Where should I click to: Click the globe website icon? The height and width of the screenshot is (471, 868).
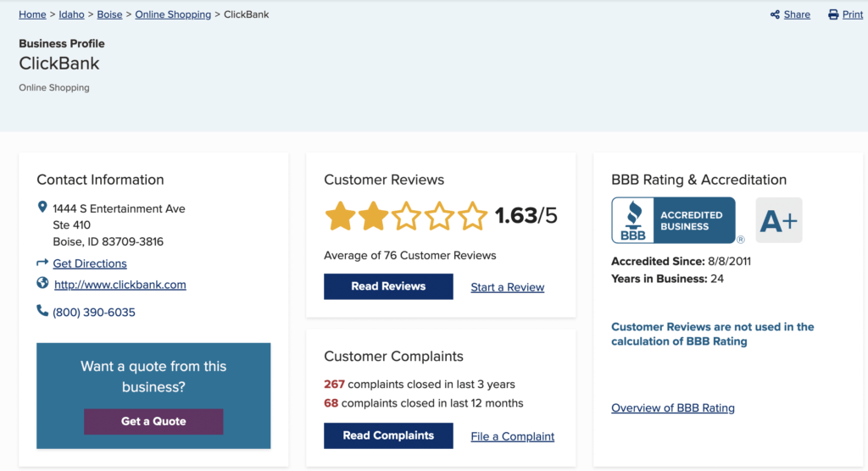[x=42, y=283]
